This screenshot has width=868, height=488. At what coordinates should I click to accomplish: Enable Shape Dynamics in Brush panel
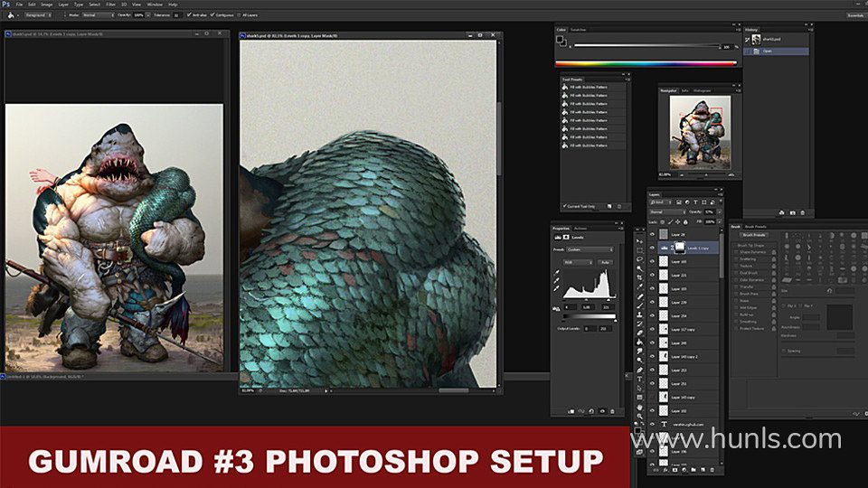(x=737, y=252)
